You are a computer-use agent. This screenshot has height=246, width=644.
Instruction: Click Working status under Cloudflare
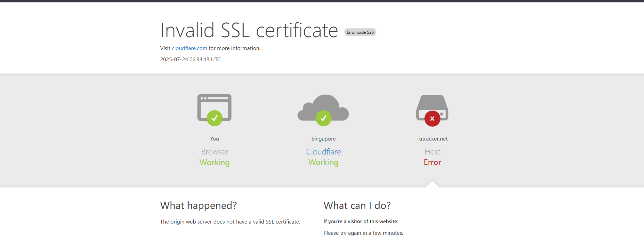click(323, 162)
